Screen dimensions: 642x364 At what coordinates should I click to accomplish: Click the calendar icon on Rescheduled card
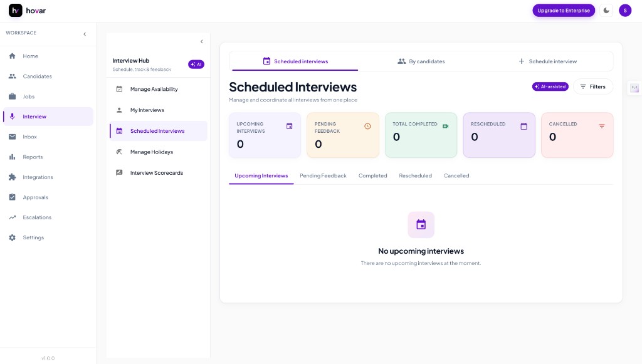click(x=524, y=127)
